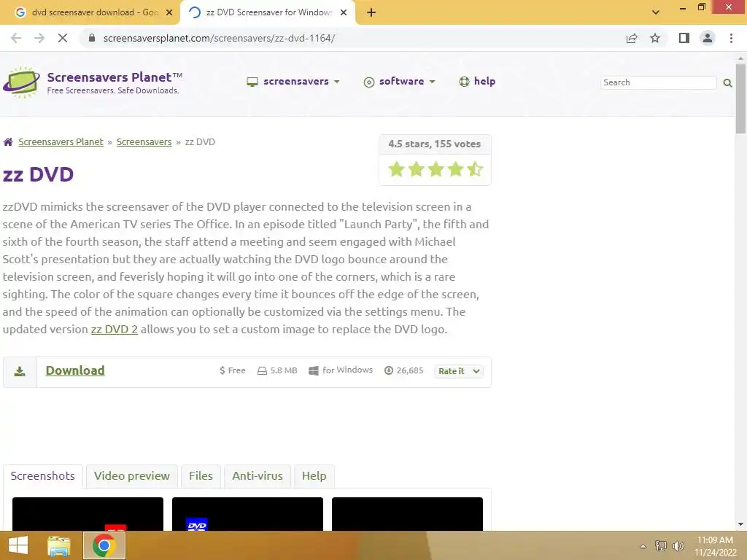
Task: Expand the screensavers menu
Action: [293, 82]
